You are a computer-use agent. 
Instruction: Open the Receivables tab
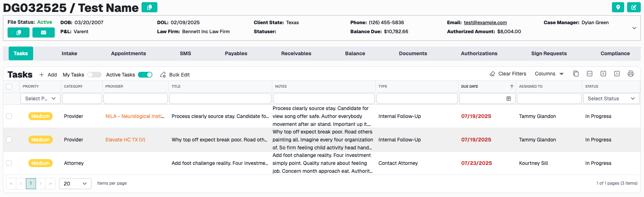click(296, 53)
